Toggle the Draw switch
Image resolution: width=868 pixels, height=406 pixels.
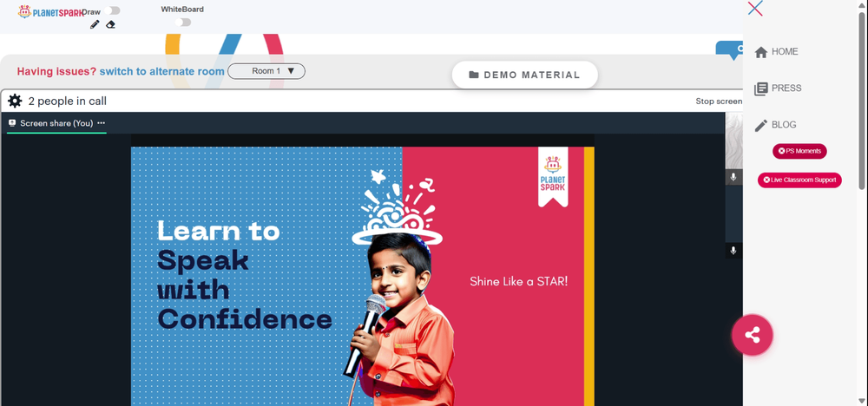tap(112, 10)
